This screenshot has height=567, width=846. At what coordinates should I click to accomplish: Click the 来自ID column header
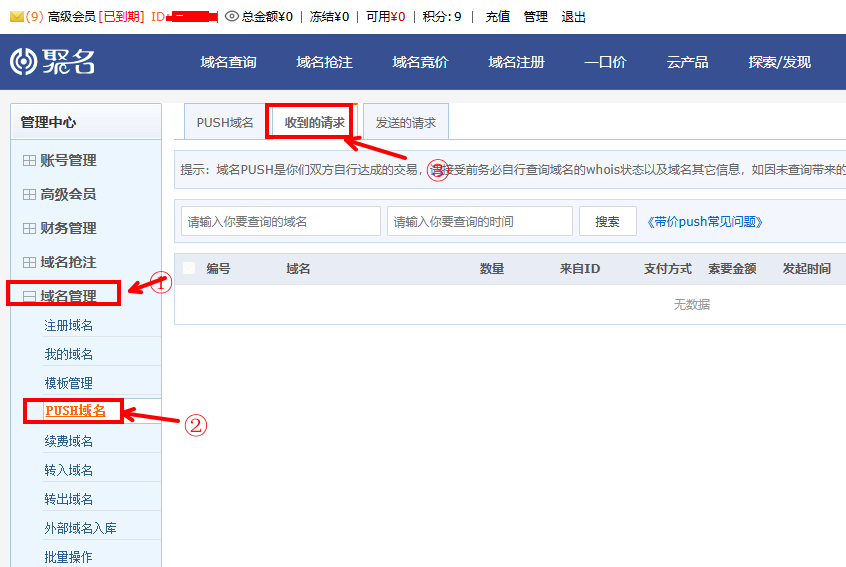(579, 269)
